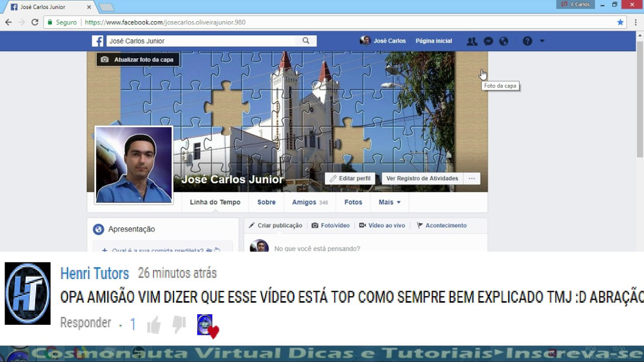644x362 pixels.
Task: Click the browser back arrow
Action: click(9, 22)
